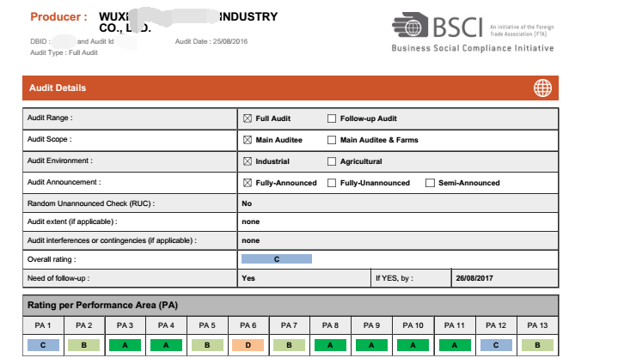618x364 pixels.
Task: Click the PA 9 rating A swatch
Action: pyautogui.click(x=371, y=345)
